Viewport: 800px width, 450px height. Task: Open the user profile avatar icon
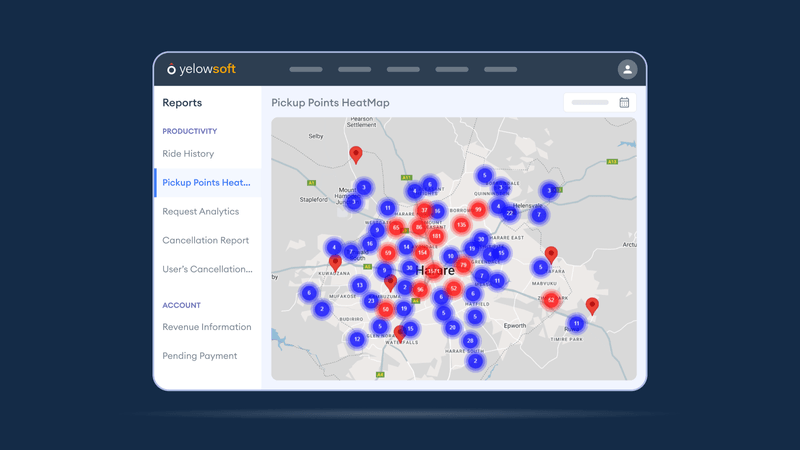click(627, 70)
